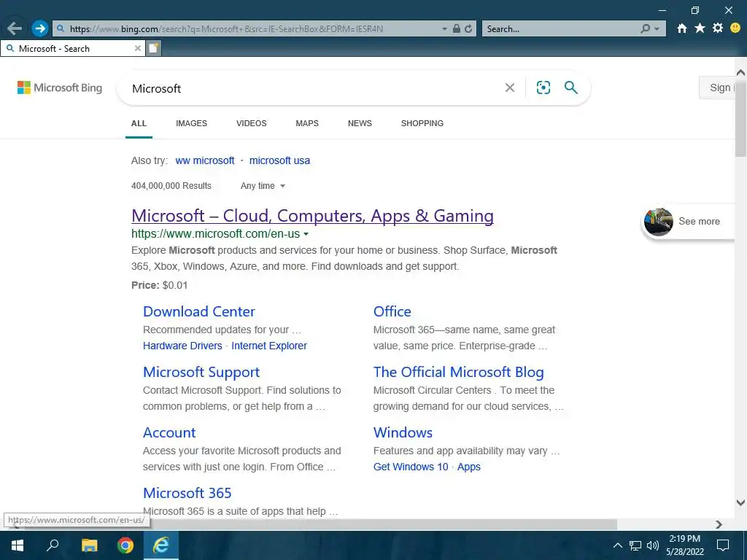The height and width of the screenshot is (560, 747).
Task: Launch Google Chrome from taskbar
Action: [125, 545]
